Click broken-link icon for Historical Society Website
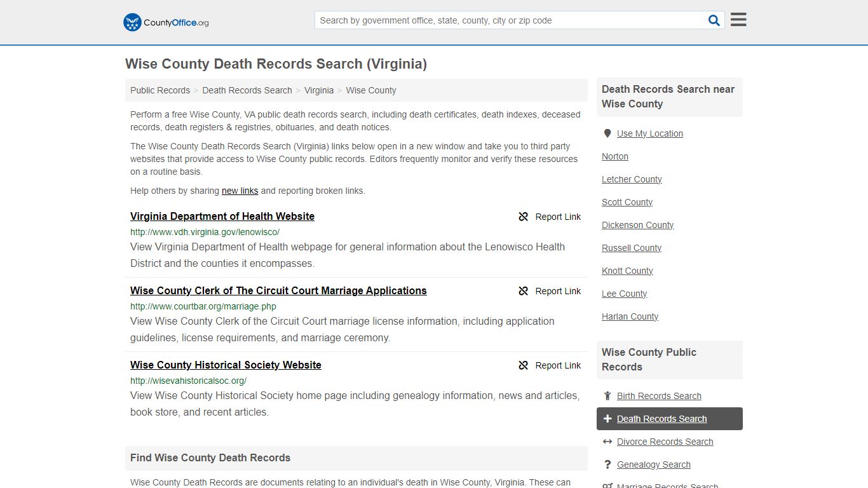This screenshot has height=488, width=868. click(524, 365)
